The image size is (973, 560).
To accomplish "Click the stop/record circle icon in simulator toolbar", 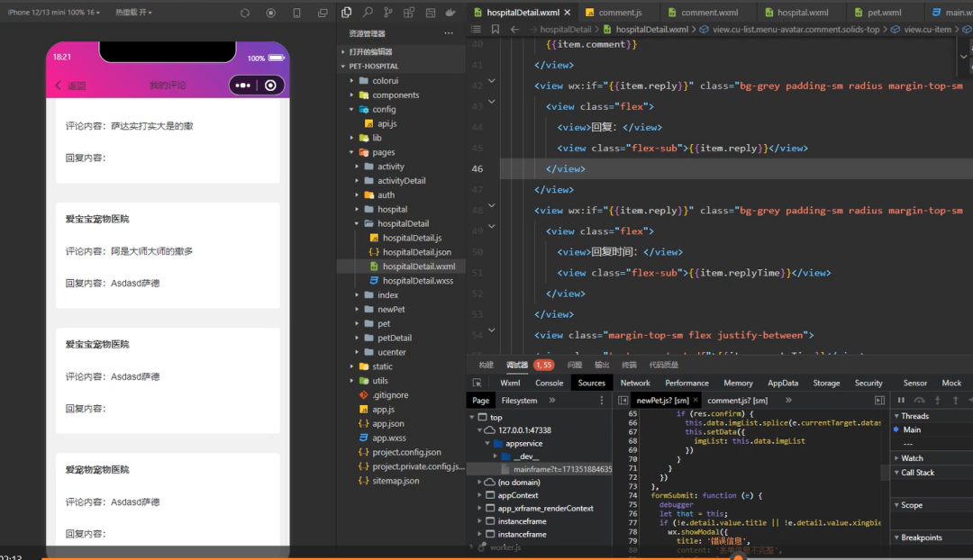I will [270, 13].
